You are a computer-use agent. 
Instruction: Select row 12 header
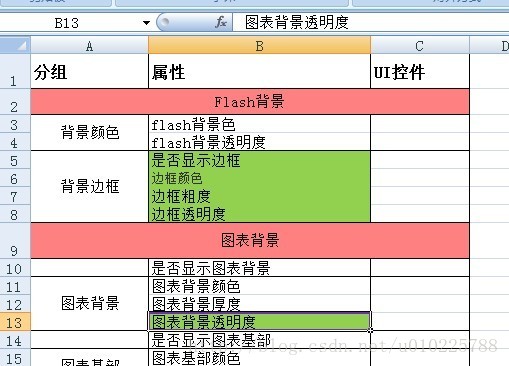click(x=15, y=304)
